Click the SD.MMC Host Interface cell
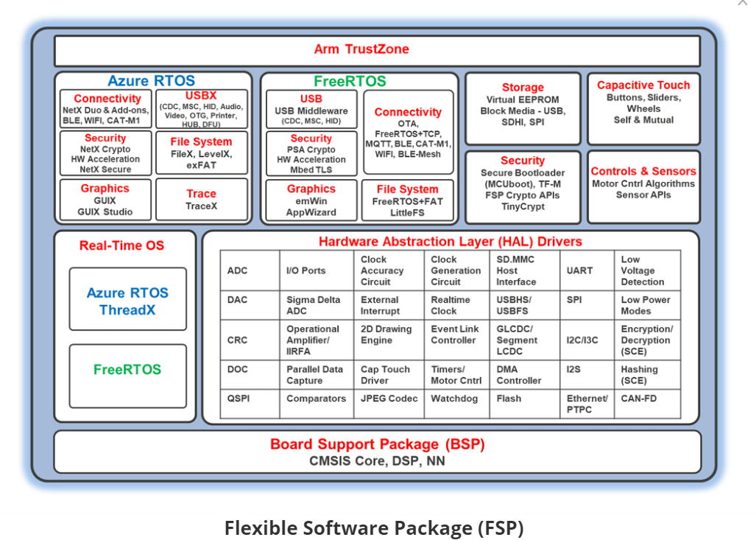Viewport: 756px width, 540px height. pyautogui.click(x=525, y=270)
